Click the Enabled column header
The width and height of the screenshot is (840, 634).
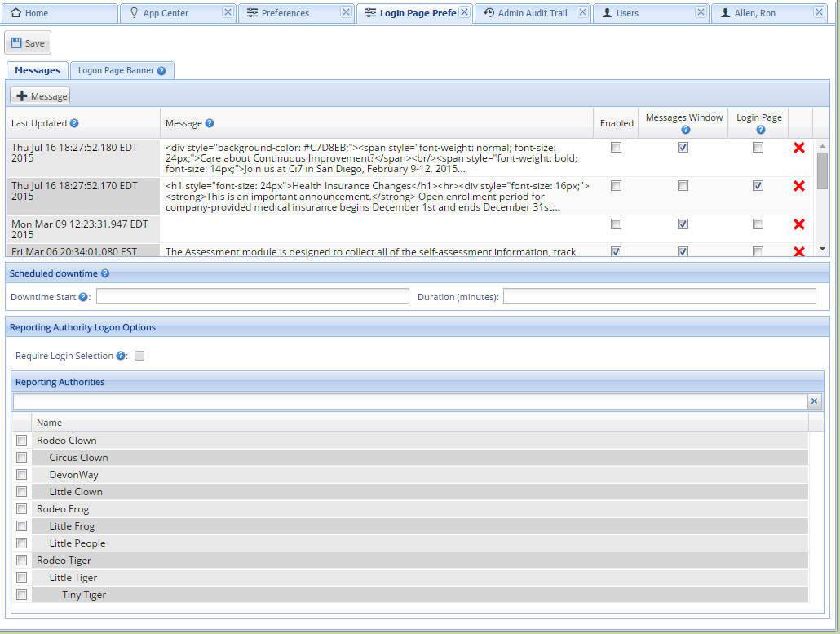[617, 123]
